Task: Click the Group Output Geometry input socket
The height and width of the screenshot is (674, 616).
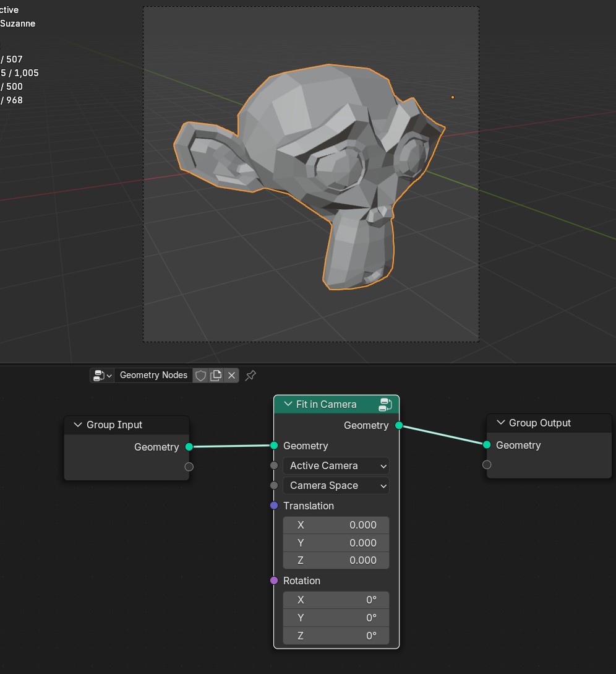Action: 487,445
